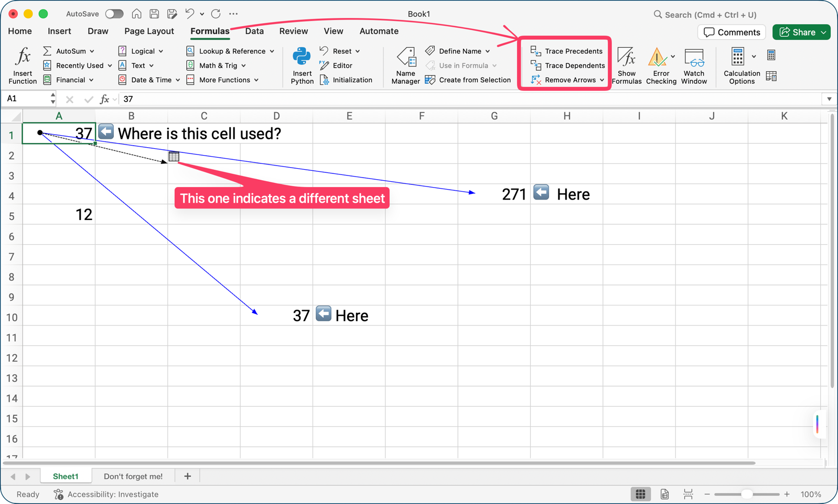The height and width of the screenshot is (504, 838).
Task: Switch to the Data ribbon tab
Action: [254, 31]
